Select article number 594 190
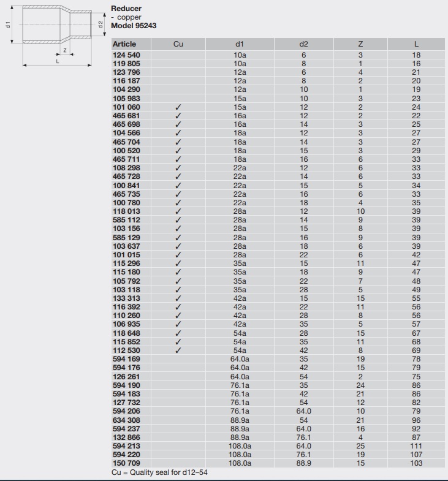The height and width of the screenshot is (481, 448). 126,385
